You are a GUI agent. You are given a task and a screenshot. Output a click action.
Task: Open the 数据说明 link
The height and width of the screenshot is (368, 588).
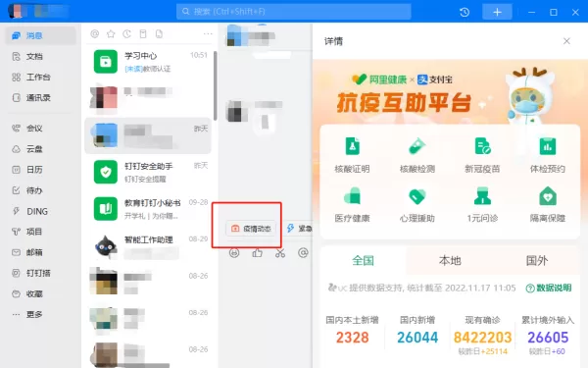(x=549, y=288)
